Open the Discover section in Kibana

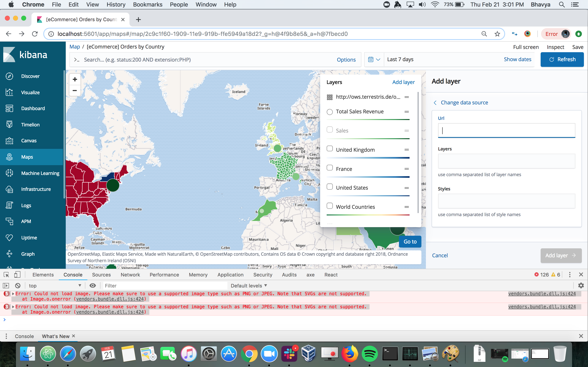coord(30,76)
